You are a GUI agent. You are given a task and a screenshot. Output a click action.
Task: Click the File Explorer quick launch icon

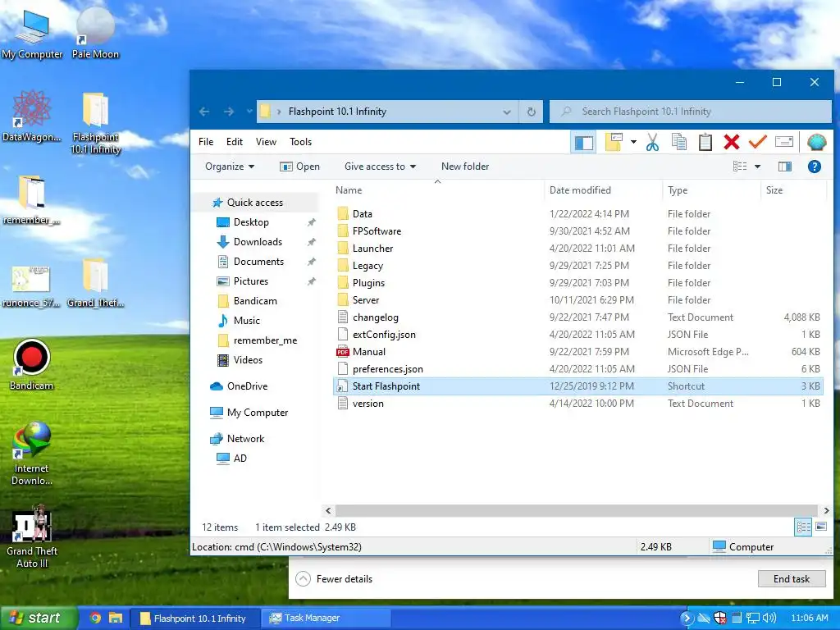pos(116,618)
